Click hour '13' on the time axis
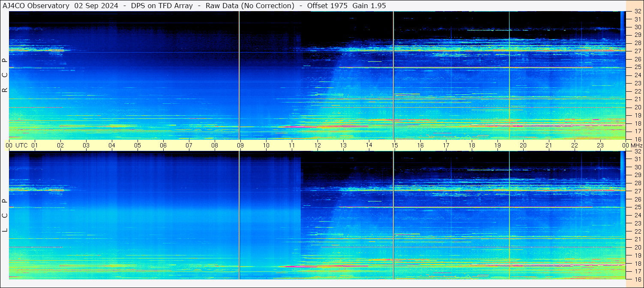Image resolution: width=644 pixels, height=288 pixels. [343, 145]
